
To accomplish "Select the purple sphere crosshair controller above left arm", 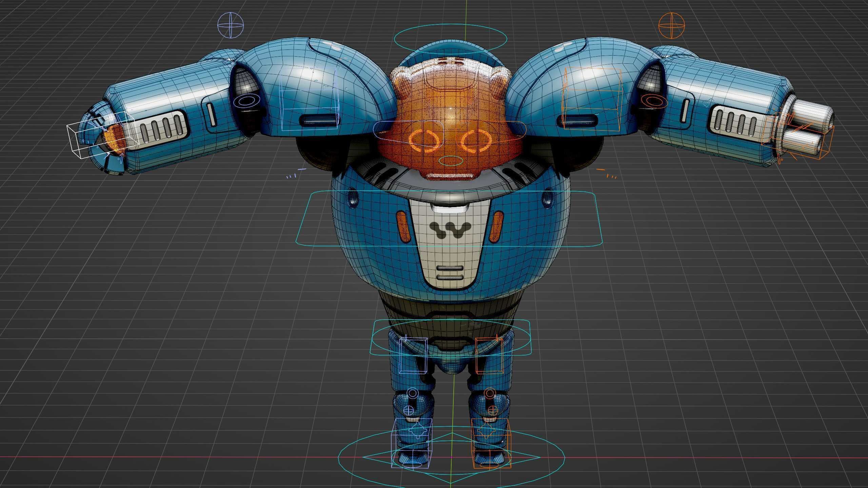I will pos(231,25).
